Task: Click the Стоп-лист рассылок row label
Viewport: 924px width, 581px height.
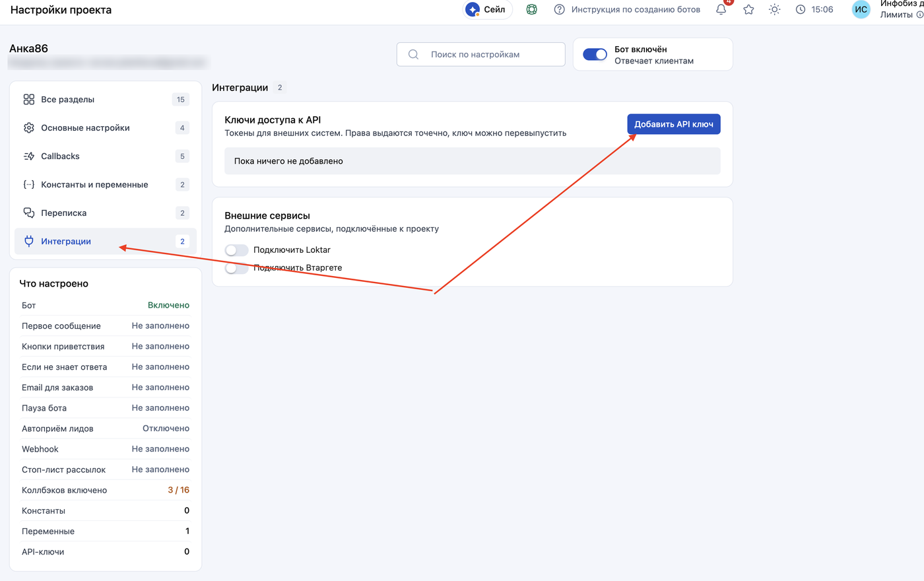Action: [63, 469]
